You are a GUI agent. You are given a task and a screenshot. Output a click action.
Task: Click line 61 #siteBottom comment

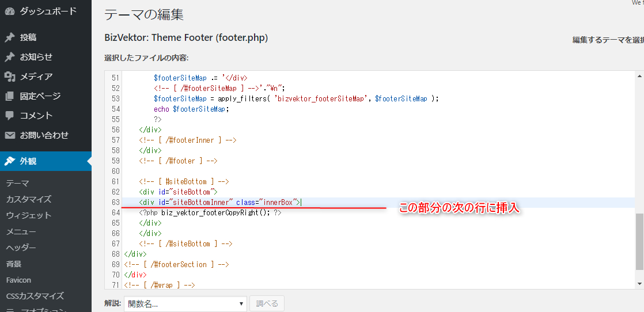pyautogui.click(x=184, y=181)
